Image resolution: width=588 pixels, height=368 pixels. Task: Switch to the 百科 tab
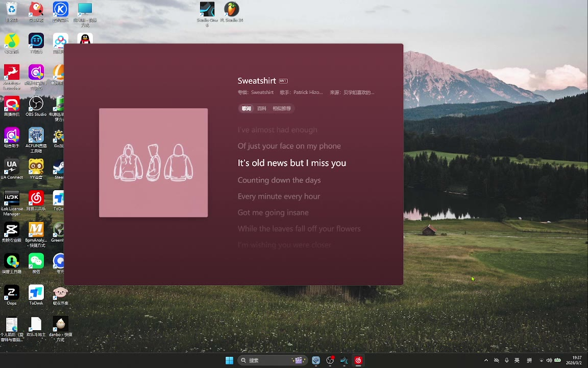262,108
